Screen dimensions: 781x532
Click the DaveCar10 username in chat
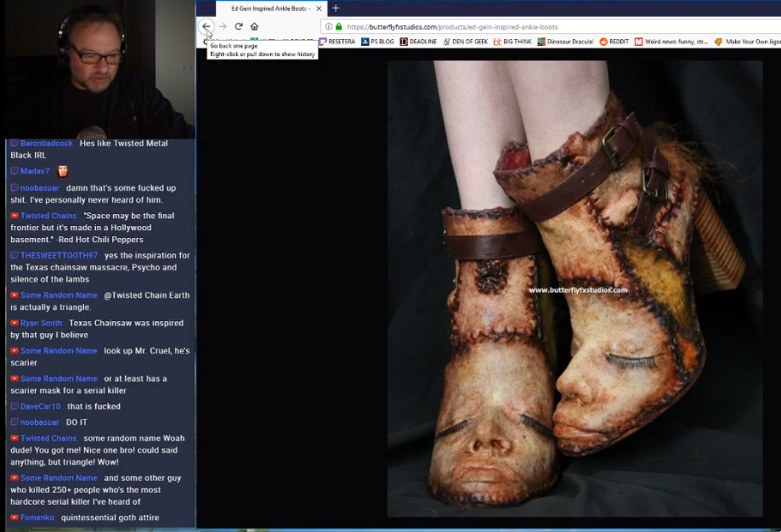tap(40, 406)
